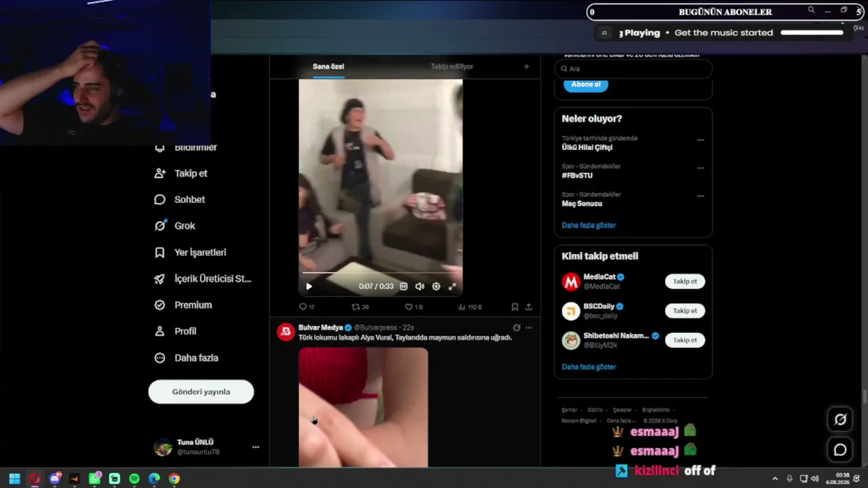Play the video in the top post
The image size is (868, 488).
pyautogui.click(x=309, y=287)
